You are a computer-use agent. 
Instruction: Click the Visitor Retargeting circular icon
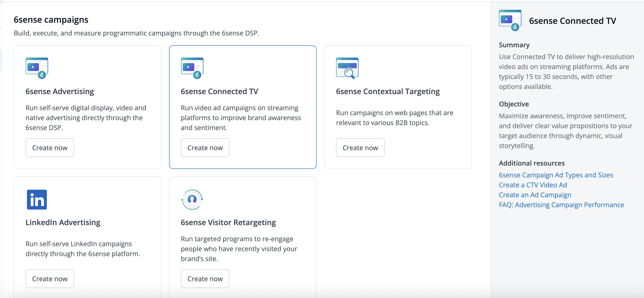192,199
